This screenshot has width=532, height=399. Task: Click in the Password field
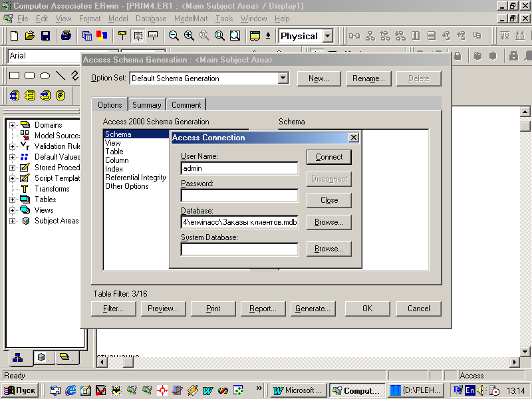click(x=239, y=196)
